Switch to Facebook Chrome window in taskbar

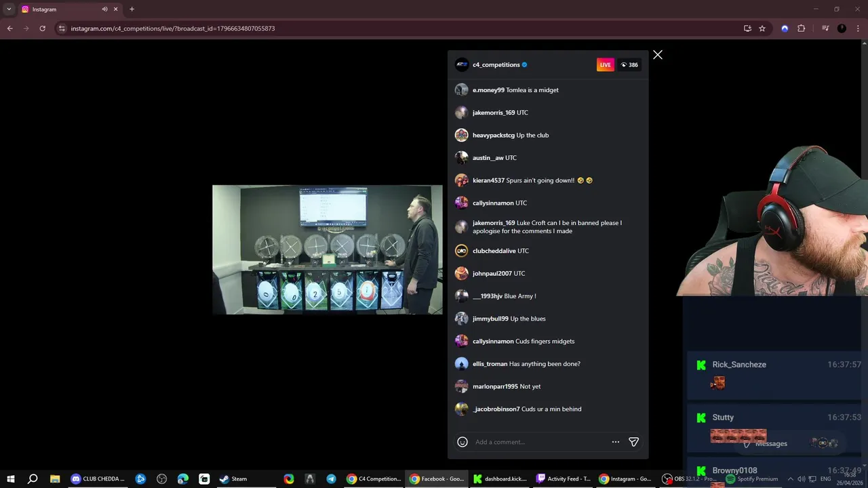[x=437, y=479]
